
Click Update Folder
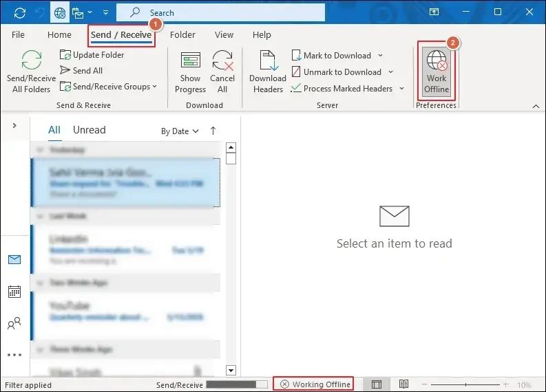coord(92,55)
